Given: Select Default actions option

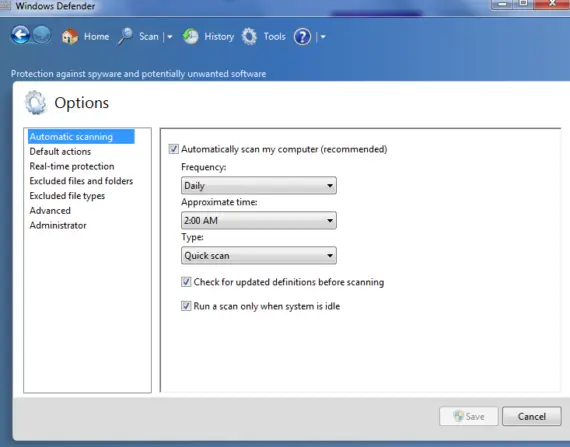Looking at the screenshot, I should 60,152.
